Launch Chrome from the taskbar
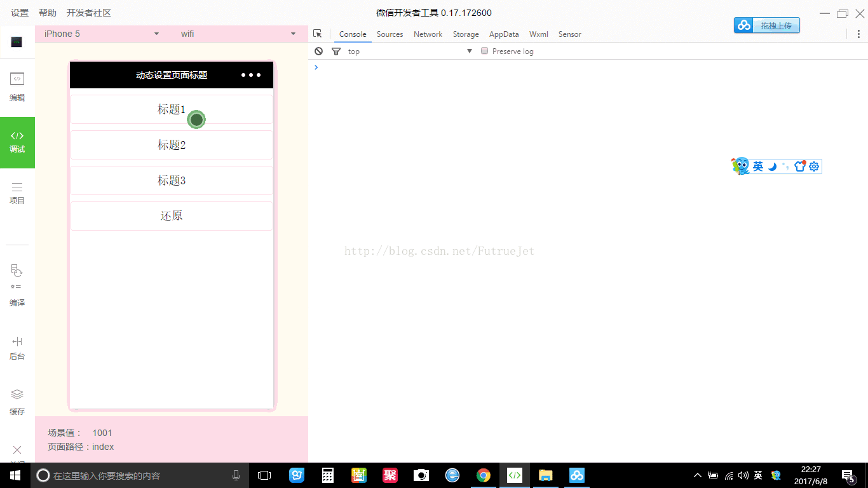 [x=484, y=475]
